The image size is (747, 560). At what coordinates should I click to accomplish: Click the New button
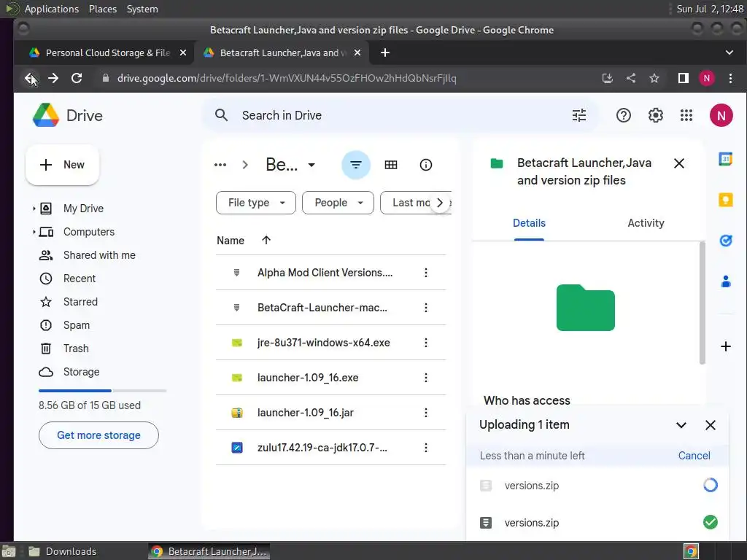point(62,165)
